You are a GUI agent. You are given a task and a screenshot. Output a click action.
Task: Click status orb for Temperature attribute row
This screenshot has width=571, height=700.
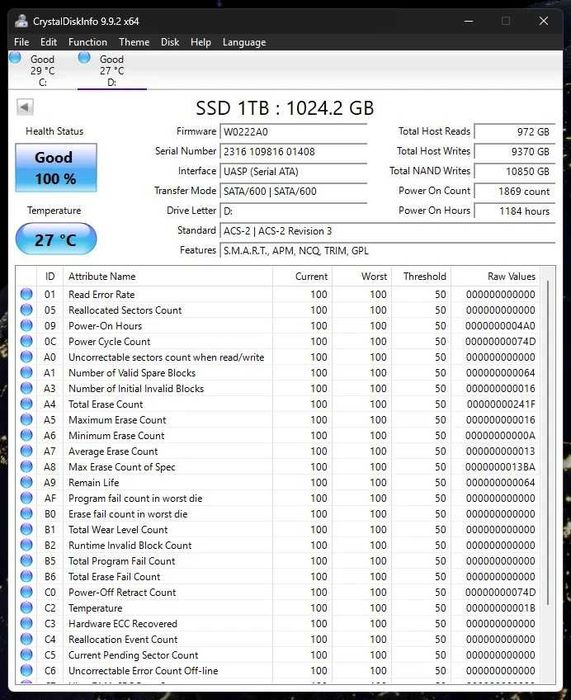[x=26, y=608]
